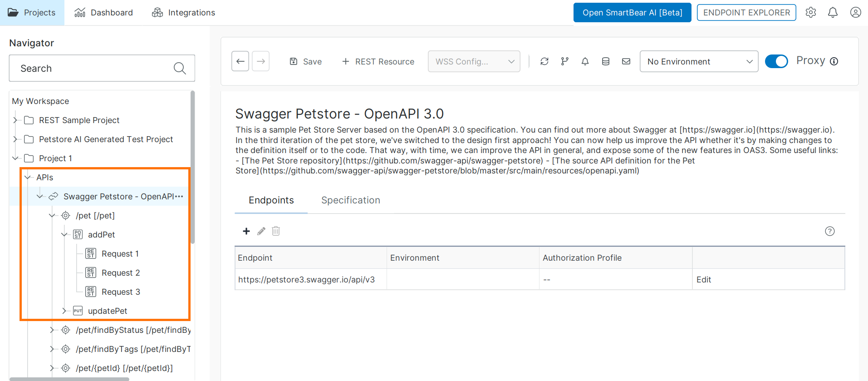Image resolution: width=868 pixels, height=381 pixels.
Task: Click the /pet resource target icon
Action: (65, 215)
